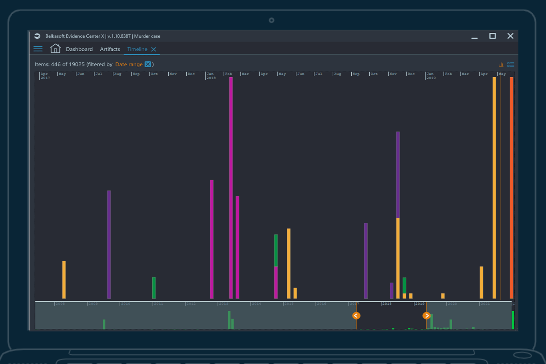The width and height of the screenshot is (546, 364).
Task: Move the left range handle on overview
Action: tap(356, 316)
